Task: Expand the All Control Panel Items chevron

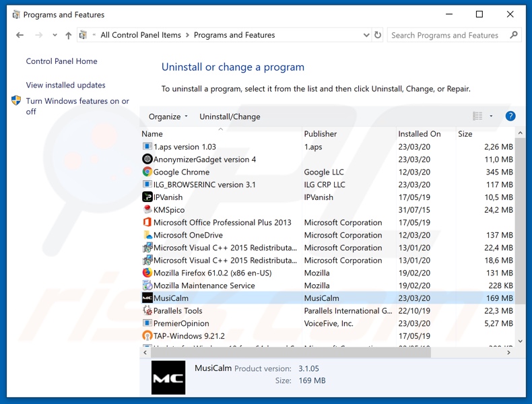Action: point(187,35)
